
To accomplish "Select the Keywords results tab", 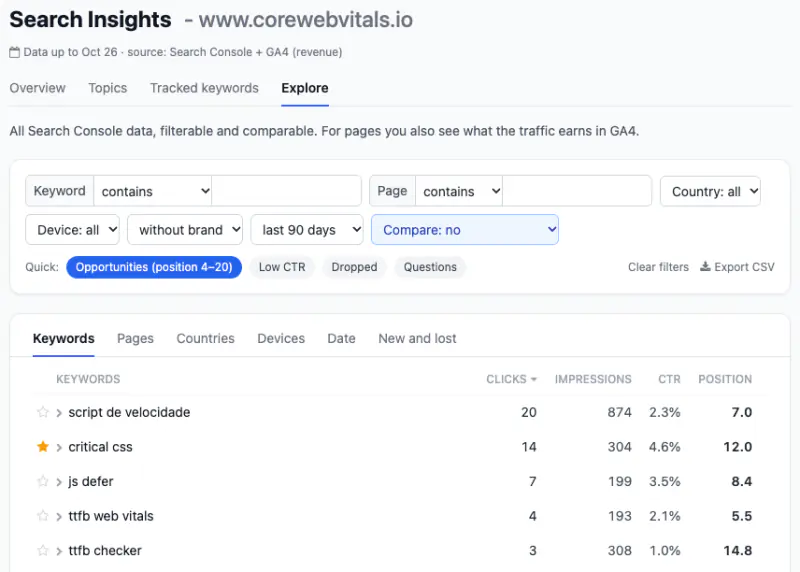I will [x=64, y=338].
